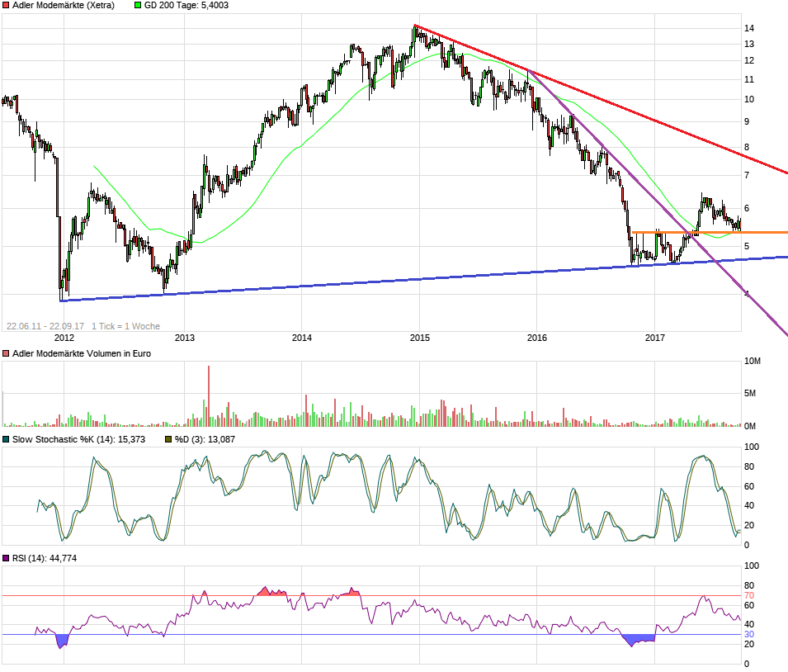The width and height of the screenshot is (788, 672).
Task: Click the purple RSI (14) legend swatch
Action: (7, 559)
